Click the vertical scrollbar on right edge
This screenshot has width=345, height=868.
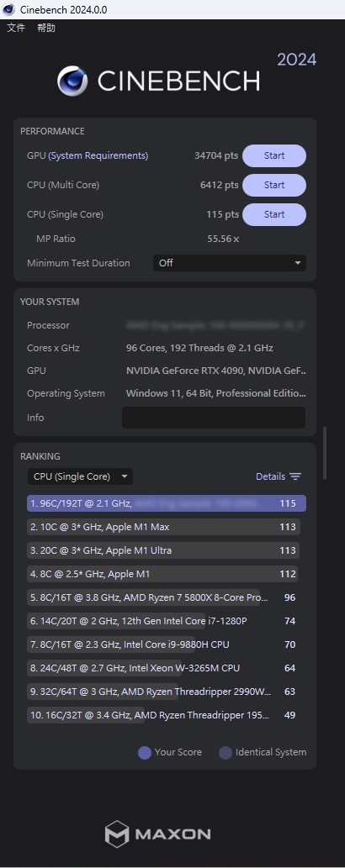[325, 453]
